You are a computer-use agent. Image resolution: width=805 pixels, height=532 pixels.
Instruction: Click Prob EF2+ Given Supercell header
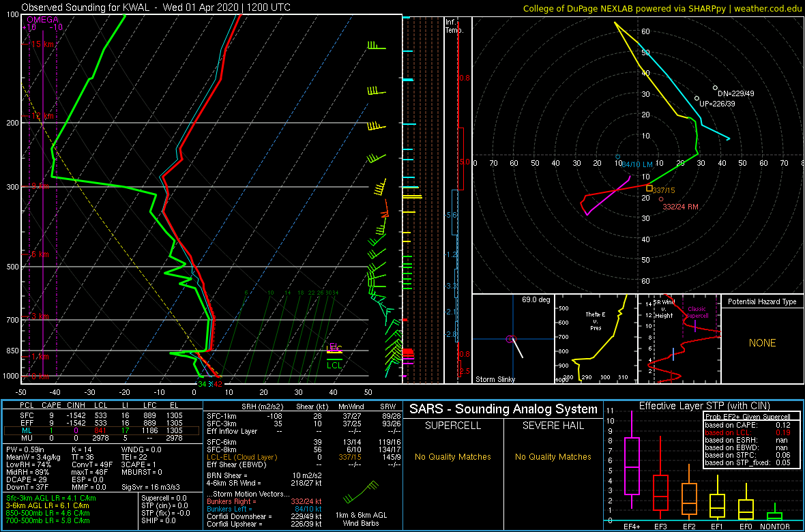748,417
